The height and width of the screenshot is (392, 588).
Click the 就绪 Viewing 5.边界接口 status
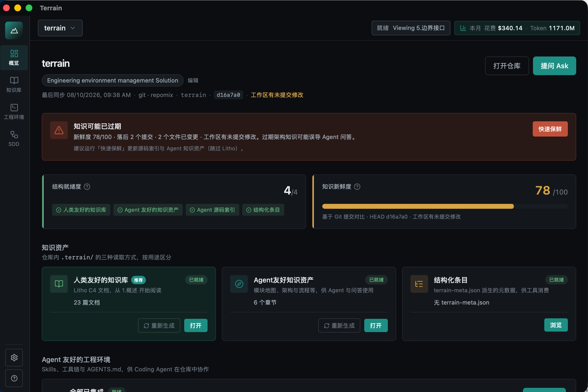(411, 28)
